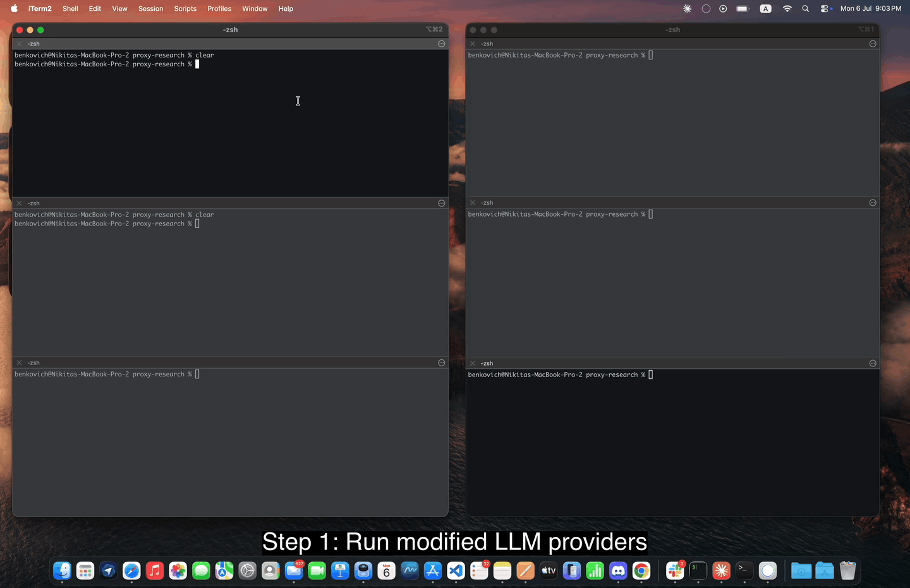Open the pane options menu of the right window's bottom pane

[x=873, y=363]
